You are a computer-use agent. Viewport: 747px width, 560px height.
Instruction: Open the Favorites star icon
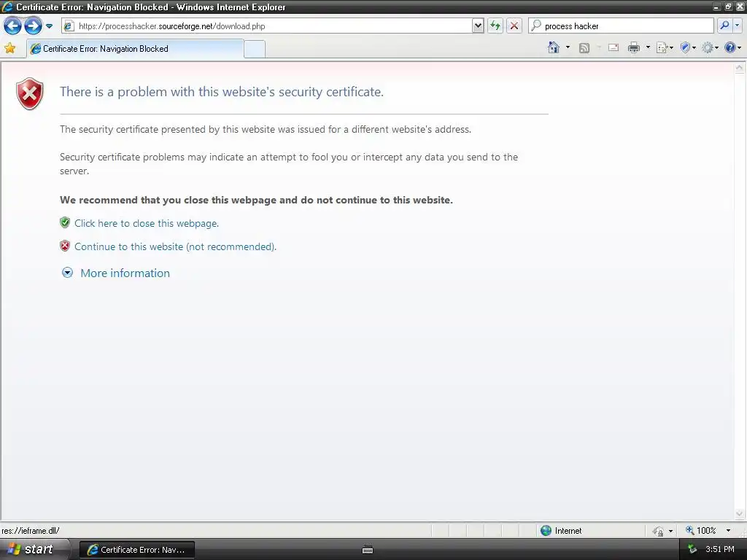point(9,48)
